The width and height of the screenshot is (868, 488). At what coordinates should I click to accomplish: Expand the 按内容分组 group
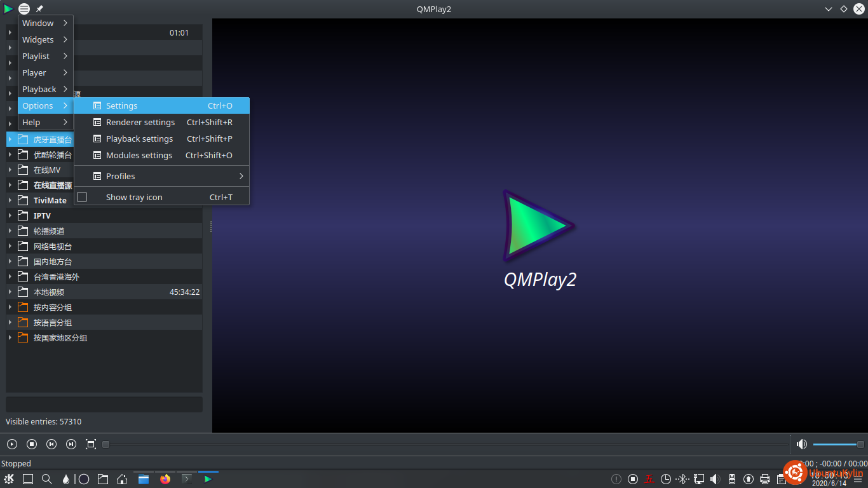[10, 307]
